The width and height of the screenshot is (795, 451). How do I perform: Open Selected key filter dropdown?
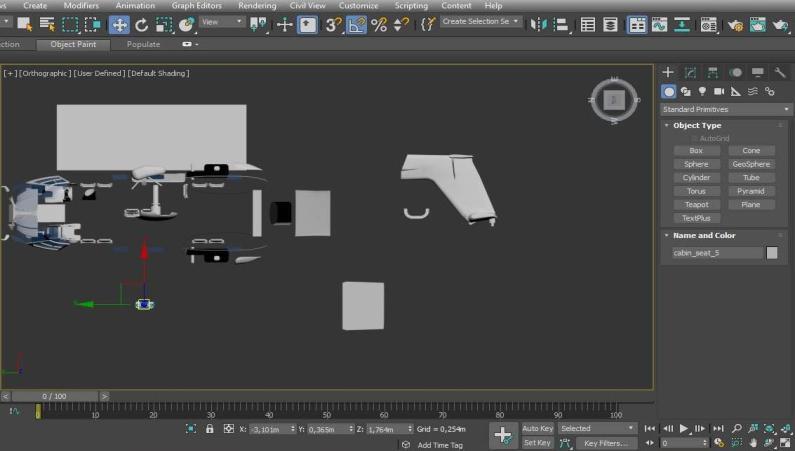click(x=597, y=429)
